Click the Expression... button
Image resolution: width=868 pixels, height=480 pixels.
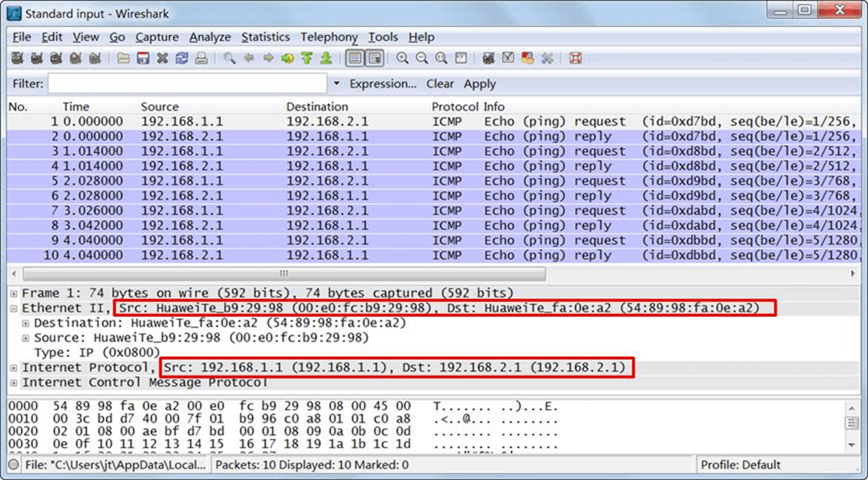pos(383,84)
